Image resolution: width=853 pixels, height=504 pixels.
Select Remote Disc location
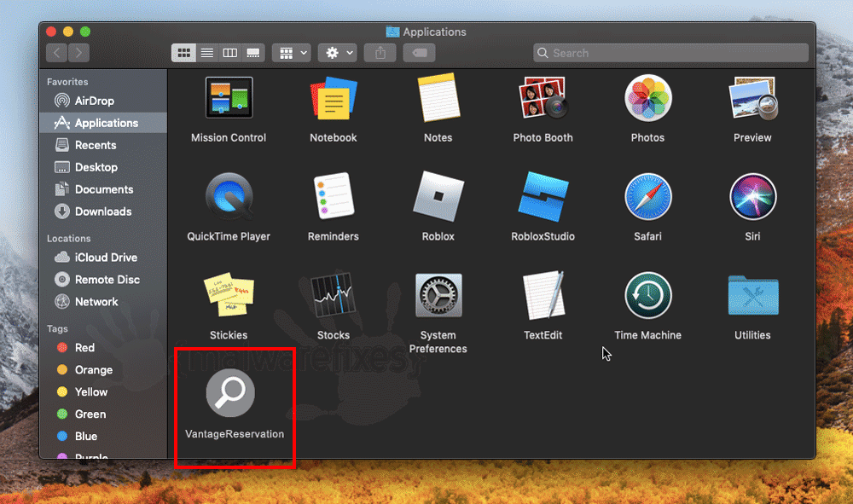click(x=103, y=280)
